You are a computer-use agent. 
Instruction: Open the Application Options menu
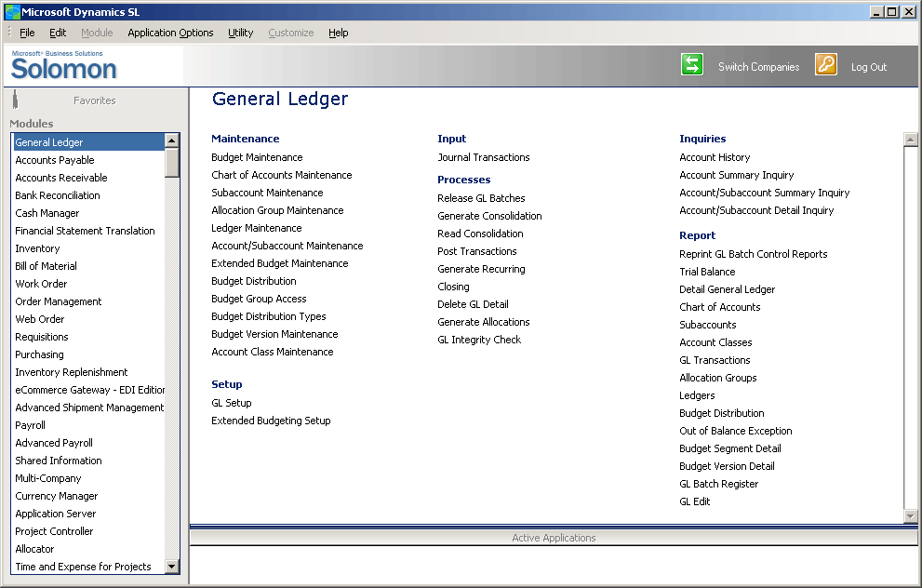coord(170,33)
